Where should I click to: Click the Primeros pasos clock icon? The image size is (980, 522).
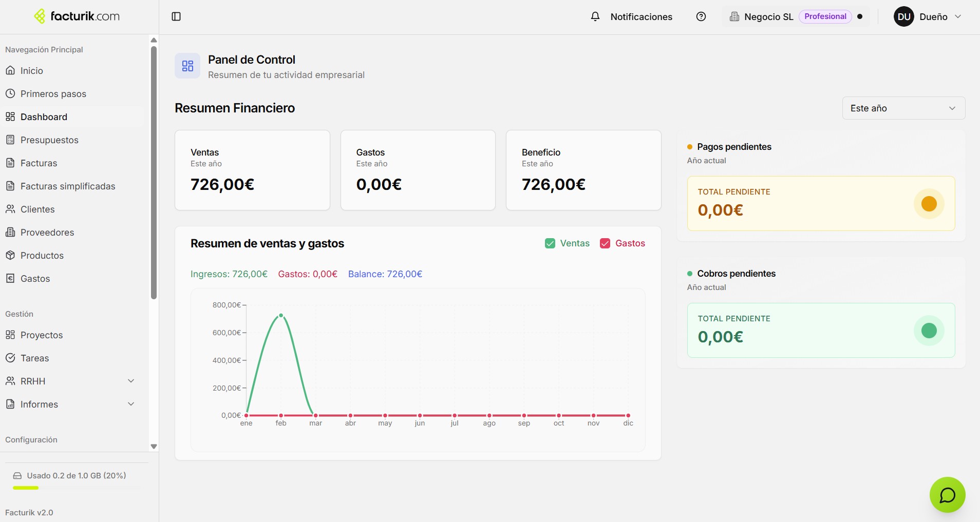click(10, 93)
